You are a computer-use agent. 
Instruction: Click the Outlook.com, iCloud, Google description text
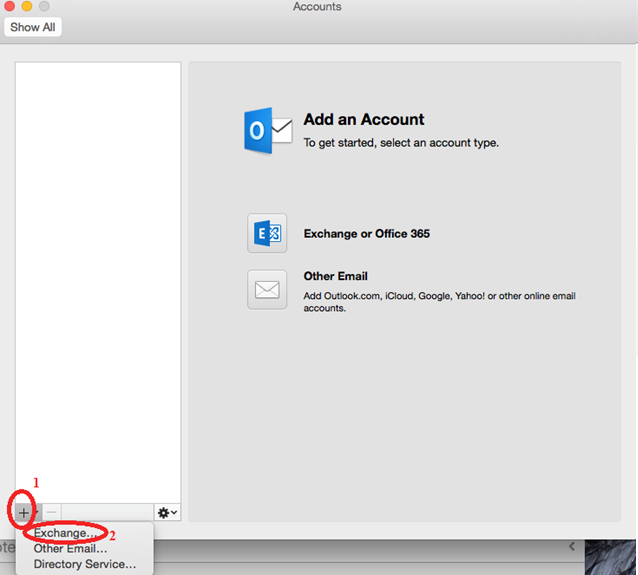(439, 302)
